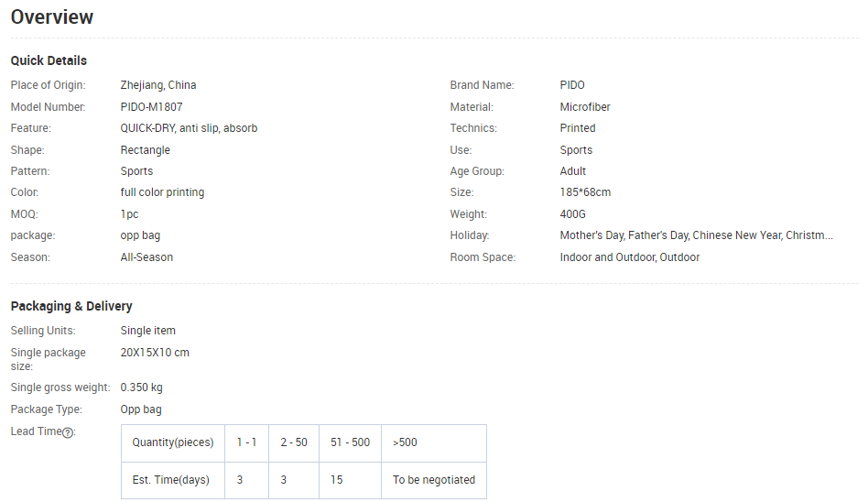Click model number PIDO-M1807
This screenshot has width=868, height=502.
[x=151, y=107]
